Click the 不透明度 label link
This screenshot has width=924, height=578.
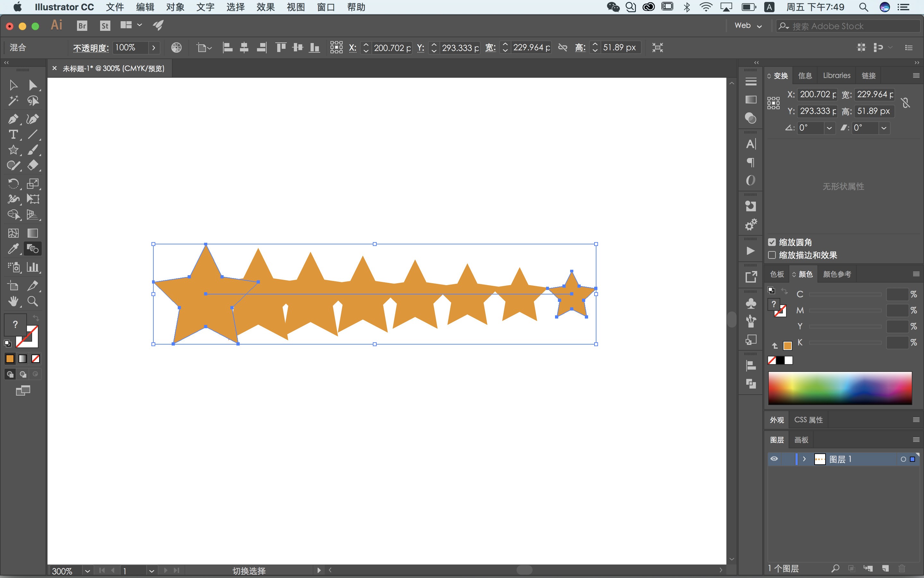pyautogui.click(x=91, y=48)
